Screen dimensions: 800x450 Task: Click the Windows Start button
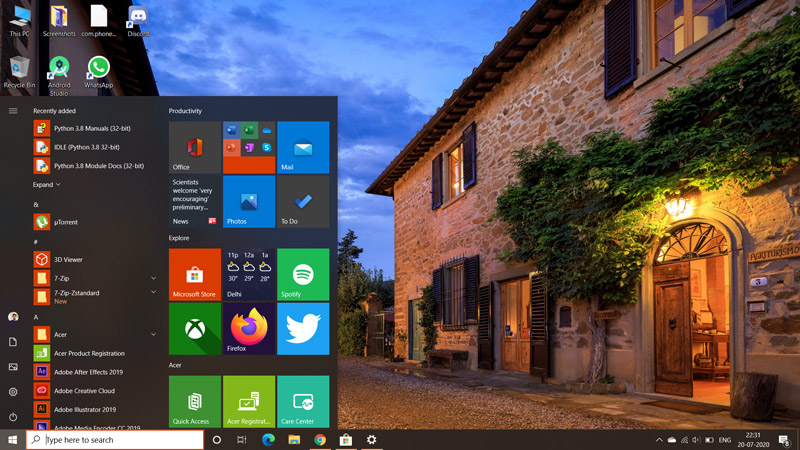(x=13, y=439)
